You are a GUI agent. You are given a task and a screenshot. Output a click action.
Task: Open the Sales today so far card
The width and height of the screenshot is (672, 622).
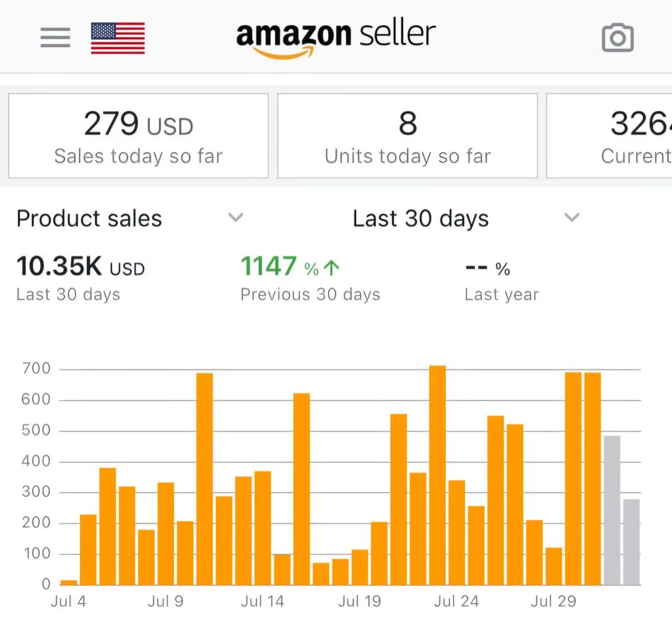(x=138, y=136)
